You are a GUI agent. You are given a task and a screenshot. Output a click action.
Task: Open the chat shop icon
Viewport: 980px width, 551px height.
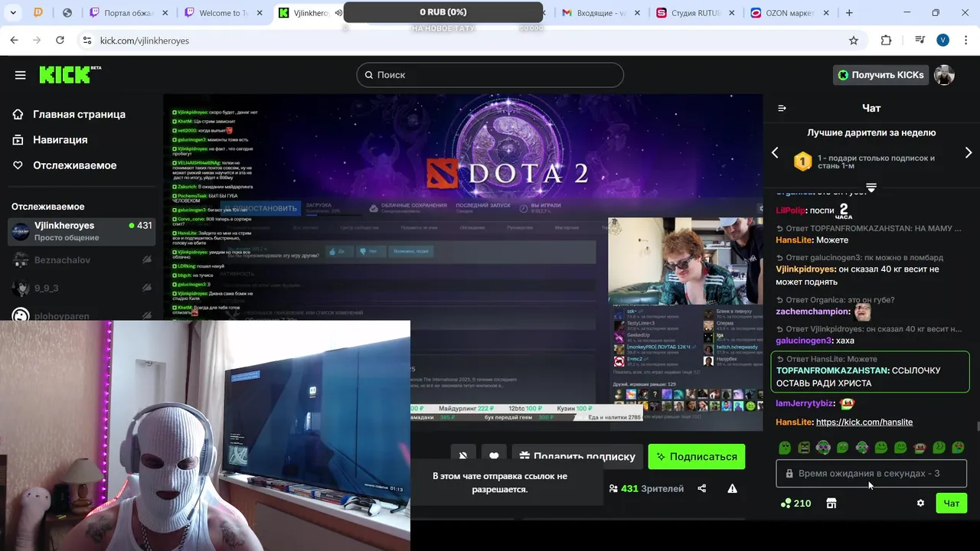[x=831, y=504]
